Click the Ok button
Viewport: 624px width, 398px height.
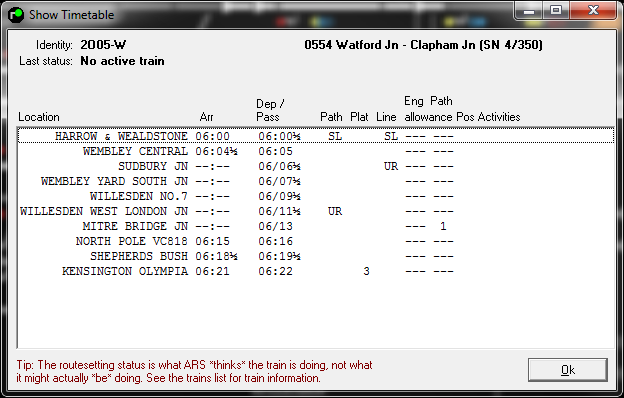pos(567,370)
